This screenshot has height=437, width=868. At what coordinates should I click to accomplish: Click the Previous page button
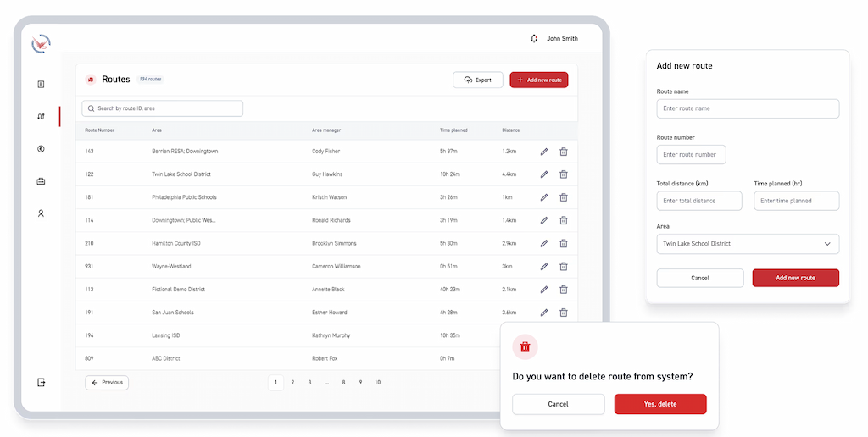pyautogui.click(x=107, y=383)
